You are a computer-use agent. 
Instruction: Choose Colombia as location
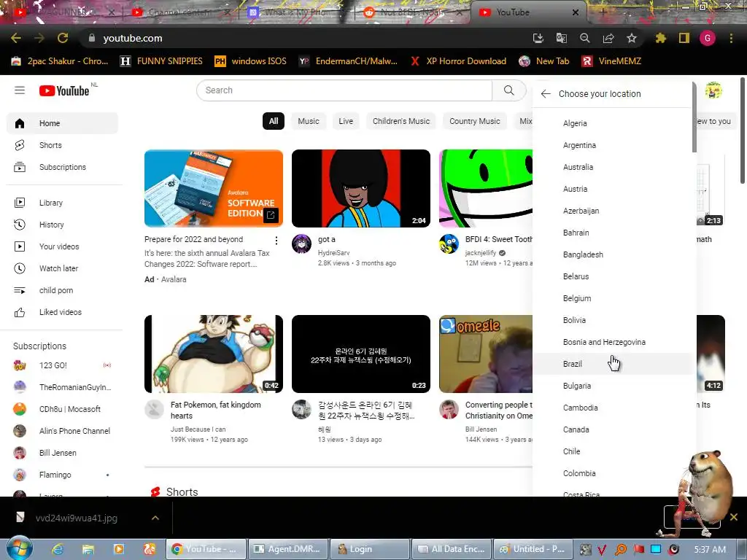coord(612,473)
